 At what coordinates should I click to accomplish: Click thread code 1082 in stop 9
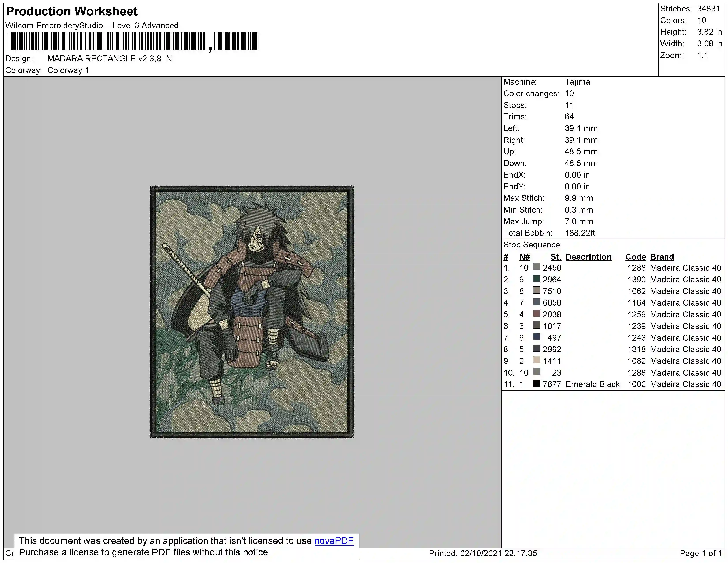(637, 361)
